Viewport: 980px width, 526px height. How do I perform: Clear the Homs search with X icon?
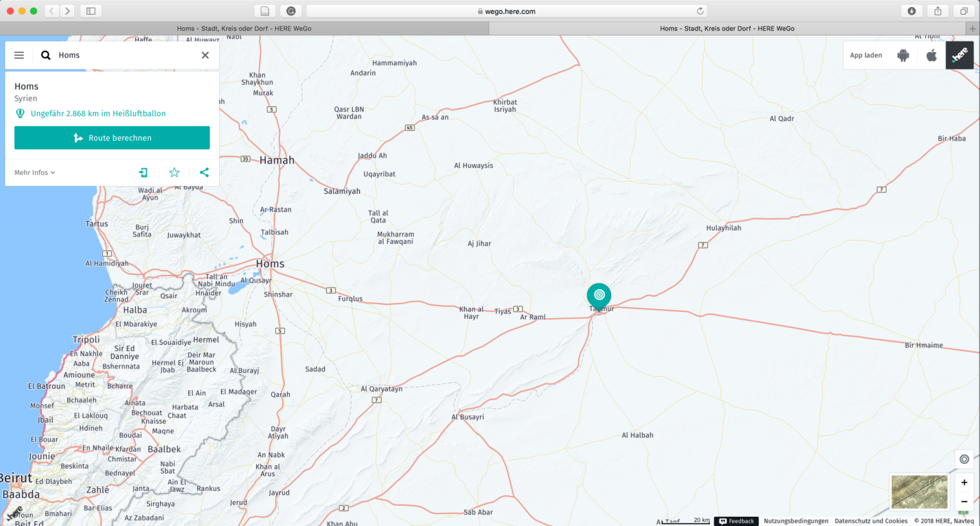click(205, 55)
